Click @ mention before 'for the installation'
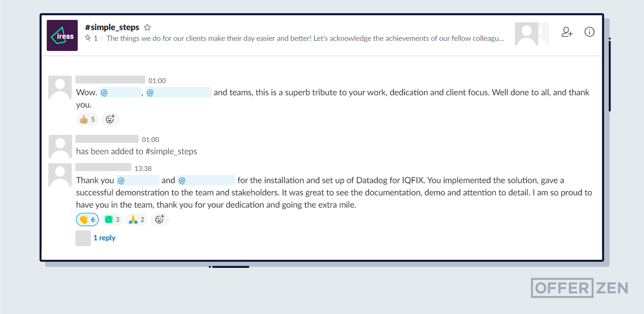Viewport: 644px width, 314px height. [206, 180]
